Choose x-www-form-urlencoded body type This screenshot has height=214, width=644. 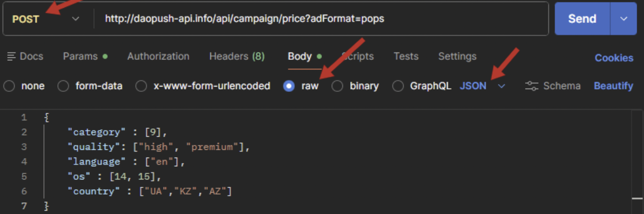click(x=141, y=86)
